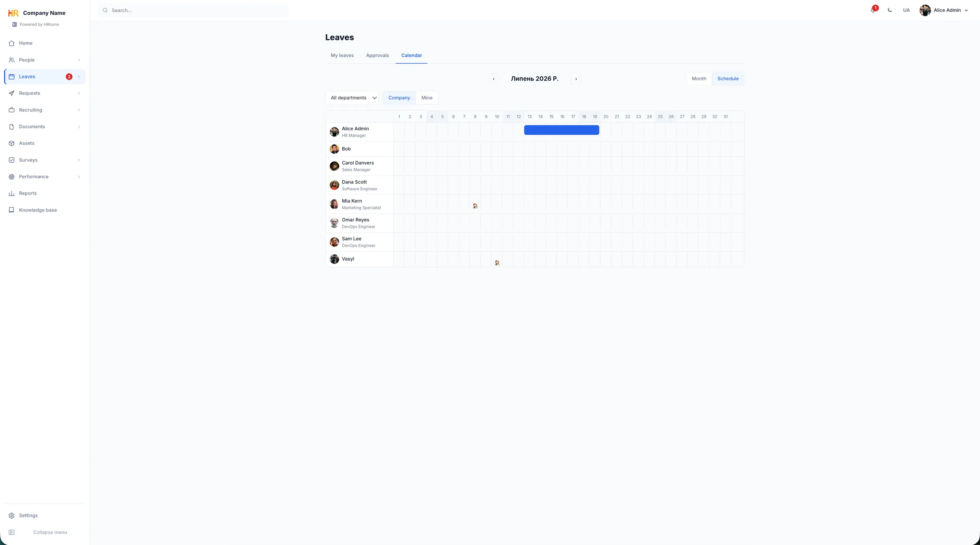The width and height of the screenshot is (980, 545).
Task: Click Vasyl's name in schedule
Action: point(348,259)
